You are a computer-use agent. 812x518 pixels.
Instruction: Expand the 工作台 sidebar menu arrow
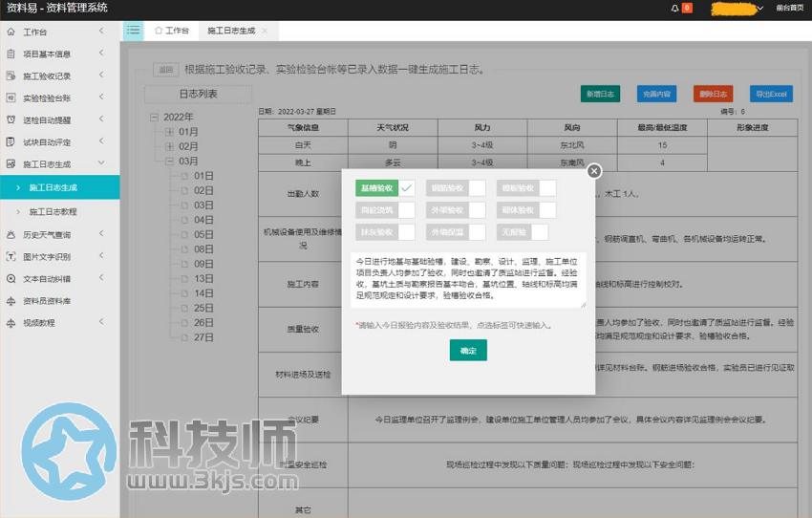click(101, 32)
